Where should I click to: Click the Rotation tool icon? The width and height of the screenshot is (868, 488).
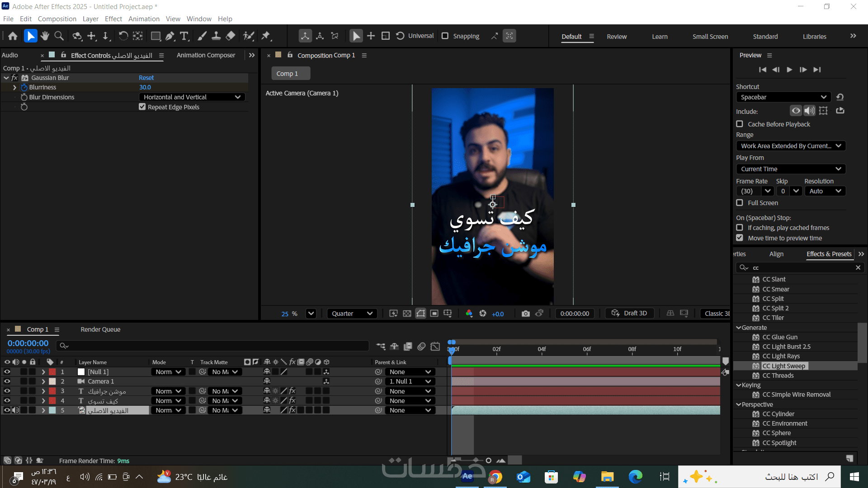click(123, 36)
